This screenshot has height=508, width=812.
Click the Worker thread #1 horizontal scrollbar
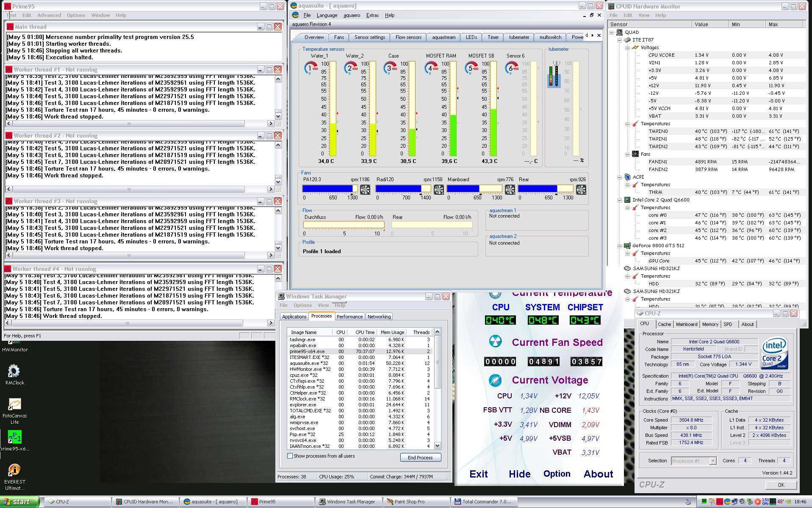point(140,124)
